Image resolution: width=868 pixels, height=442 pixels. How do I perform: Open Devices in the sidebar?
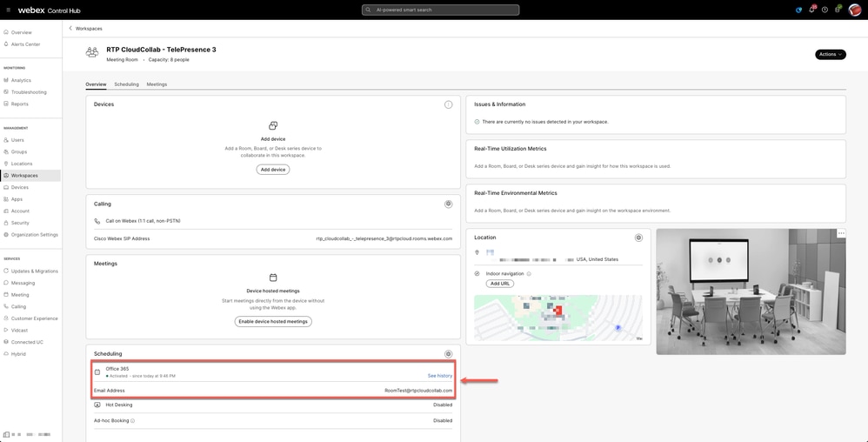tap(19, 187)
